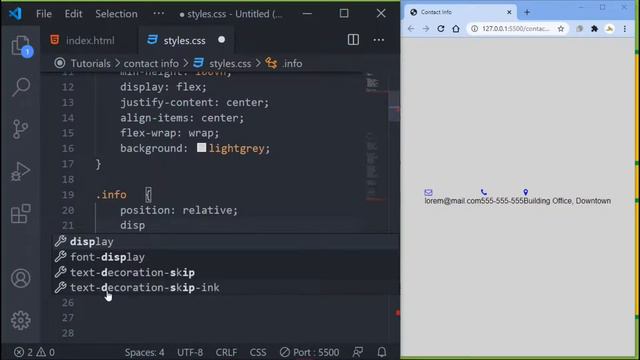Split the editor to the right

[353, 40]
